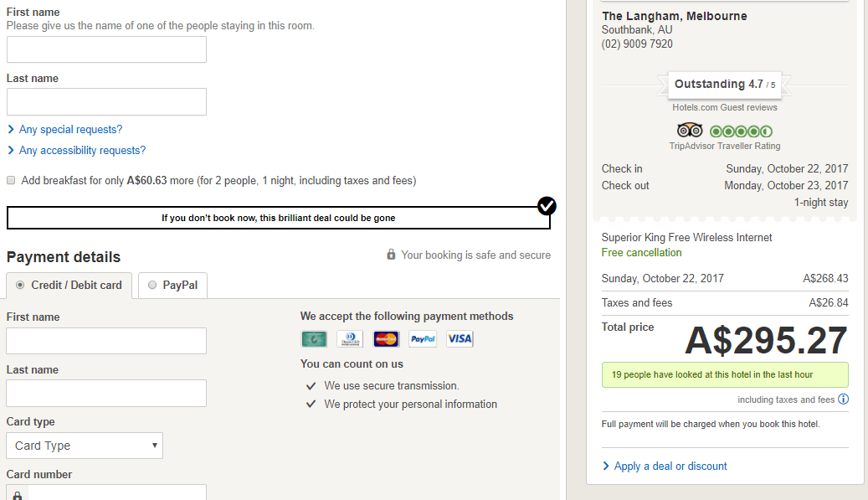The height and width of the screenshot is (500, 868).
Task: Click the PayPal payment method icon
Action: tap(423, 339)
